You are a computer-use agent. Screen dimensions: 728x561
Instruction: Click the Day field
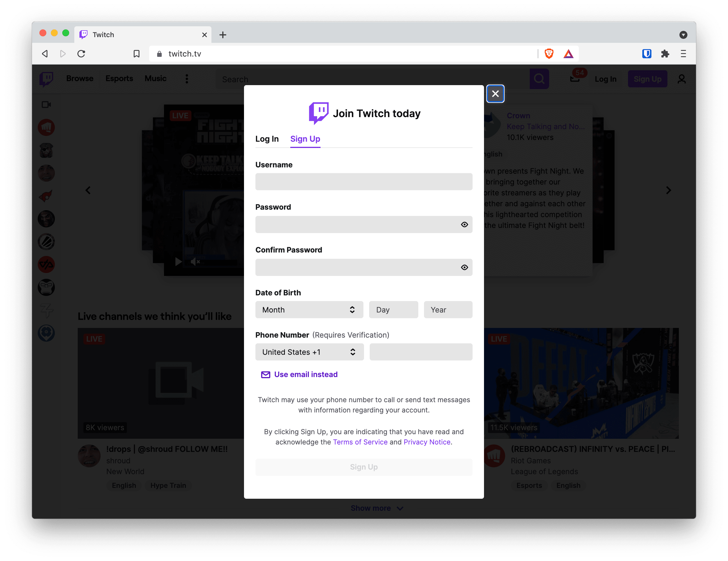[x=393, y=310]
